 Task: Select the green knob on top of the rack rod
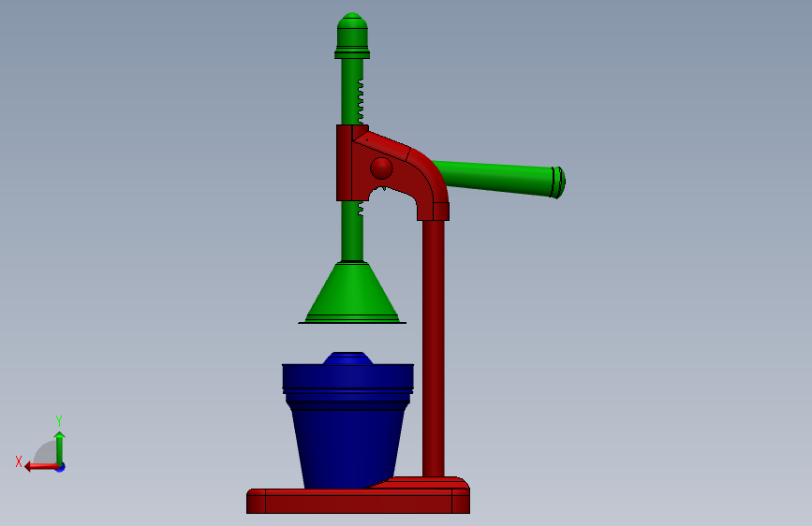(352, 36)
